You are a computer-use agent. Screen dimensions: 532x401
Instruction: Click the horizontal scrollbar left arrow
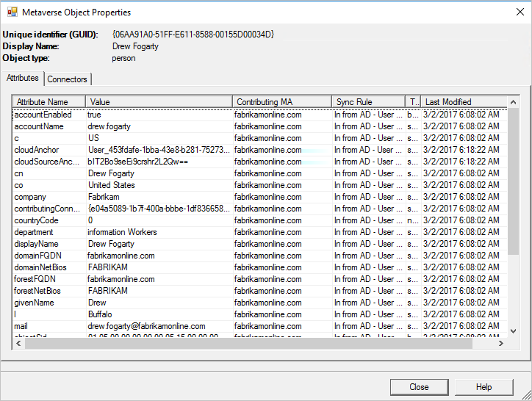(18, 343)
